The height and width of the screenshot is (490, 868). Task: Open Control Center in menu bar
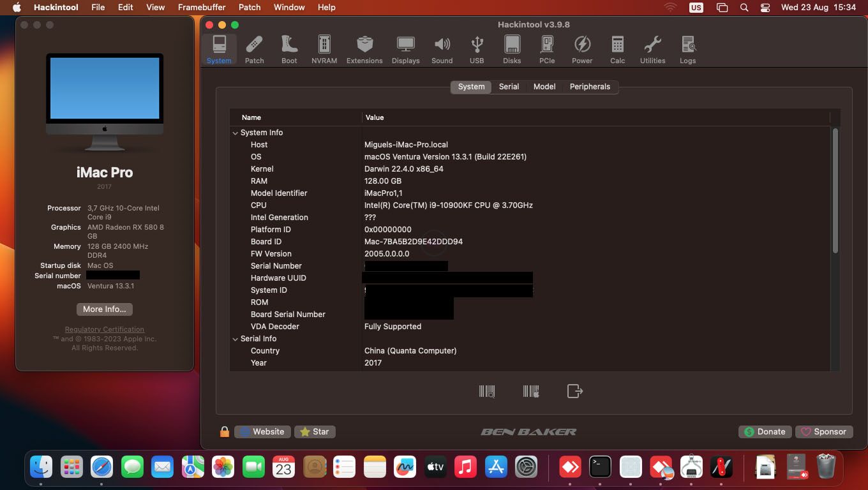(766, 8)
